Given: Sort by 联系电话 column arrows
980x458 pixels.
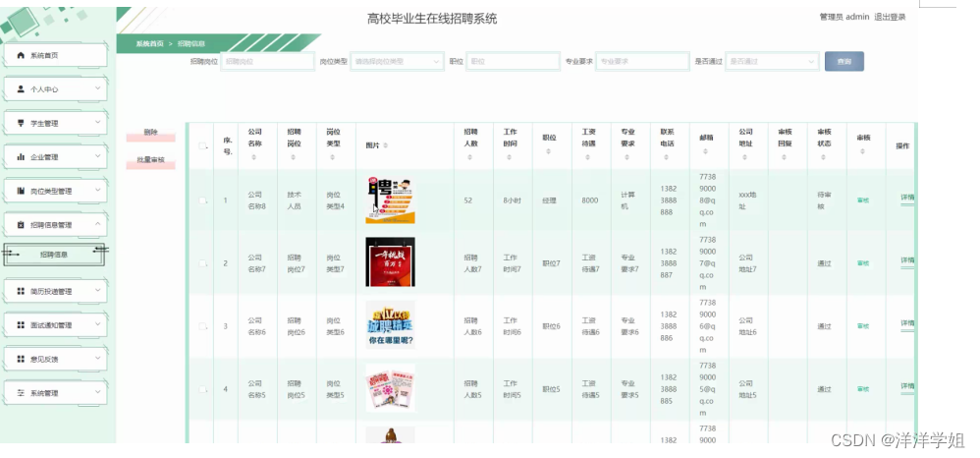Looking at the screenshot, I should pos(667,157).
